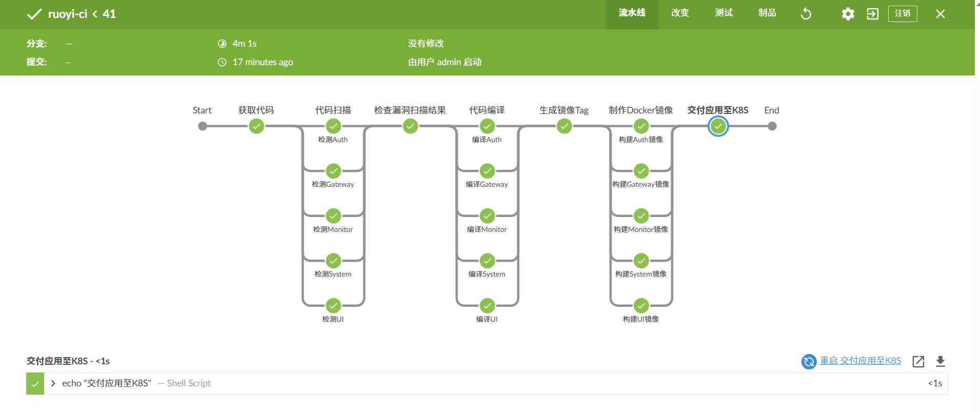Open pipeline settings gear icon
This screenshot has width=980, height=412.
848,14
